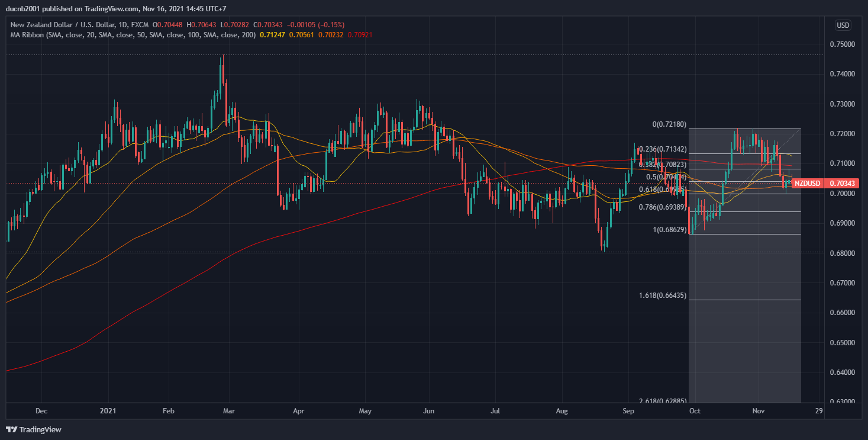The width and height of the screenshot is (868, 440).
Task: Click the 29 date label on time axis
Action: point(818,410)
